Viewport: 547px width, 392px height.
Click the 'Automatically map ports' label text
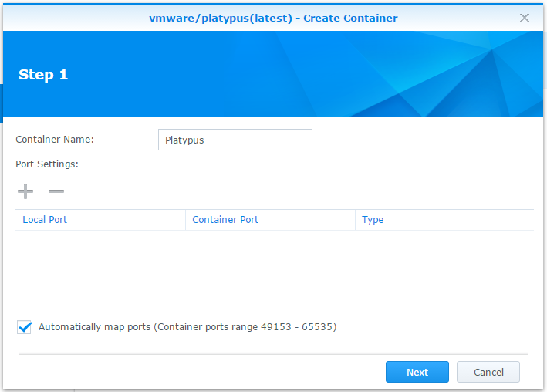click(x=94, y=327)
